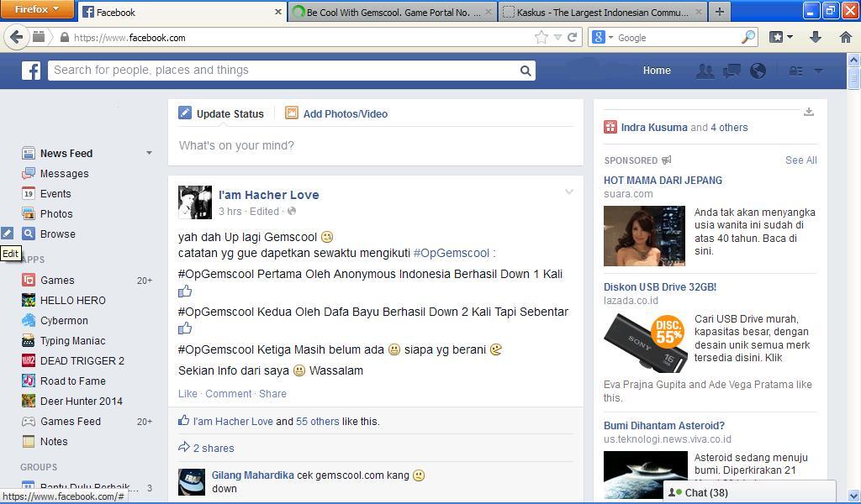
Task: Open Bumi Dihantam Asteroid ad link
Action: pos(664,426)
